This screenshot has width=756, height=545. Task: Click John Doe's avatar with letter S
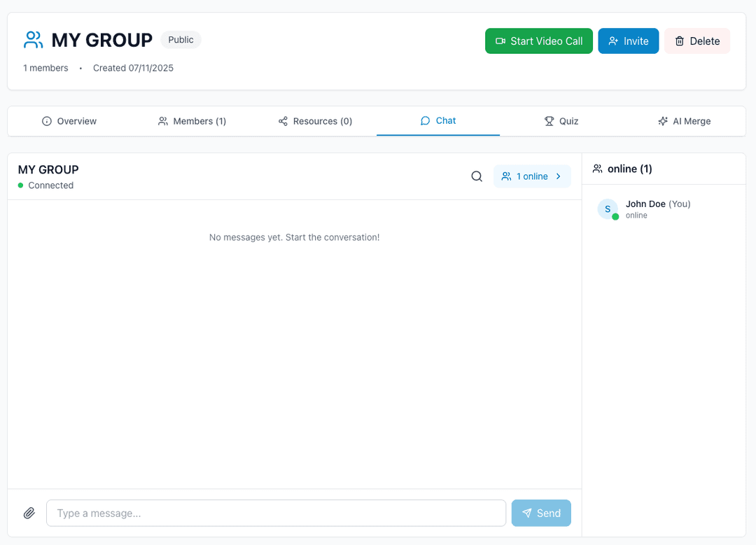[x=608, y=209]
